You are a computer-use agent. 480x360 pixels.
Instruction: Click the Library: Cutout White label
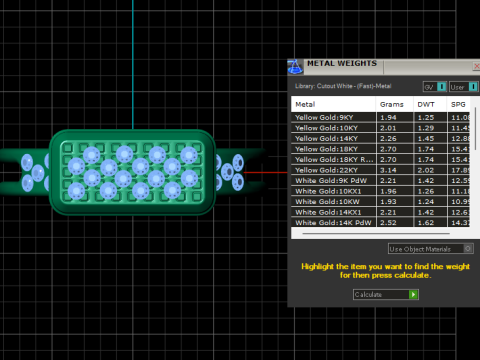click(343, 86)
